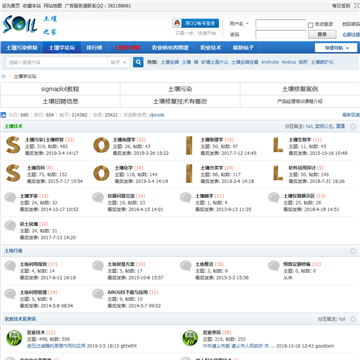The width and height of the screenshot is (360, 360).
Task: Collapse the 农业技术及资讯 section
Action: click(353, 319)
